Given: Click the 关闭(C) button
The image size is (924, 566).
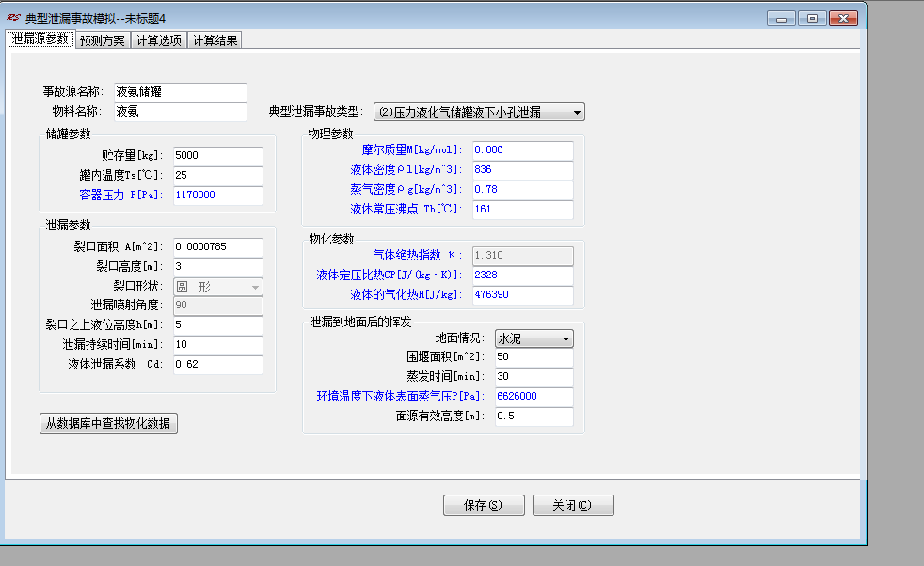Looking at the screenshot, I should coord(573,505).
